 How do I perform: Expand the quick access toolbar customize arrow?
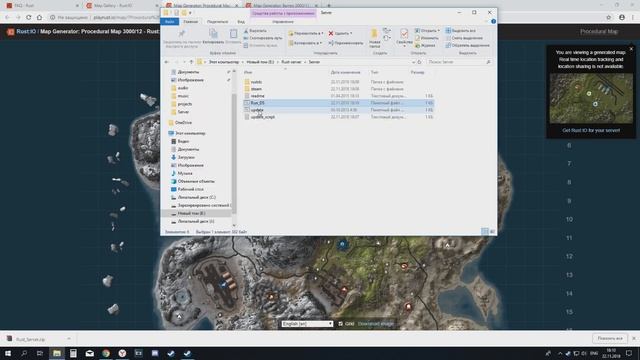coord(190,13)
